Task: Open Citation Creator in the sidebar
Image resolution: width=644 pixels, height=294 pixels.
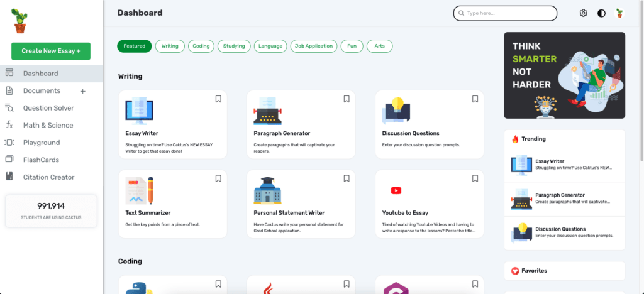Action: point(48,177)
